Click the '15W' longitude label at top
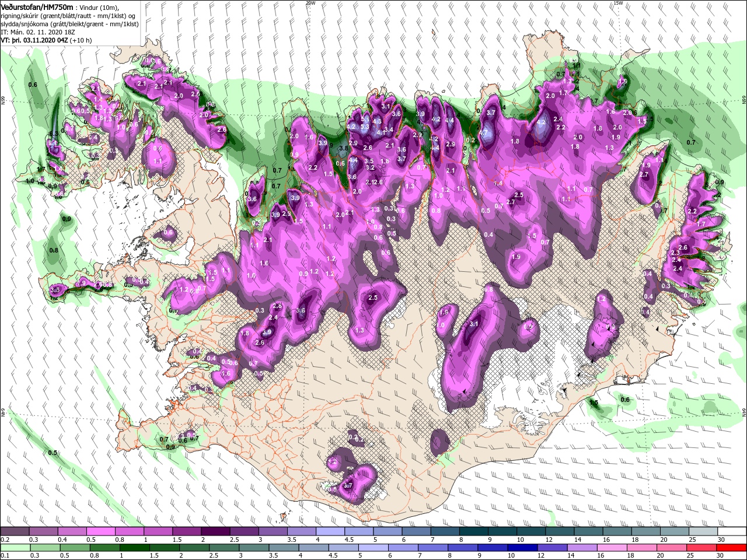This screenshot has height=560, width=747. 617,2
